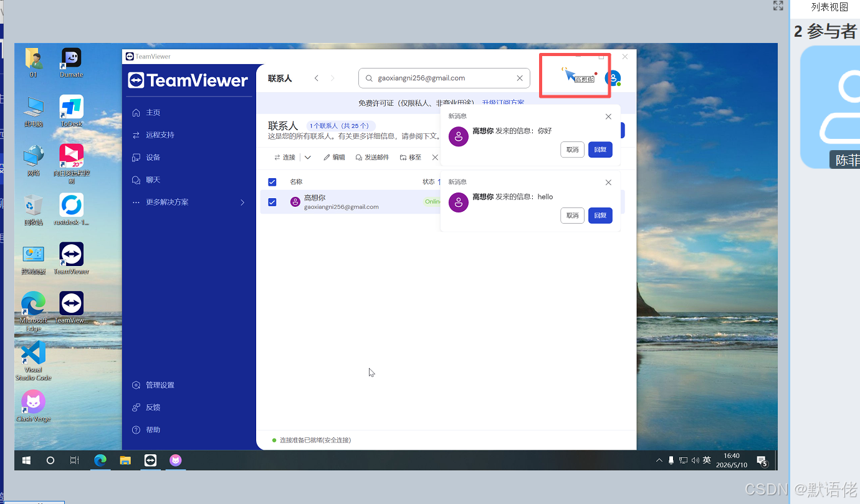Toggle the select-all checkbox beside 名称
The width and height of the screenshot is (860, 504).
(x=272, y=182)
